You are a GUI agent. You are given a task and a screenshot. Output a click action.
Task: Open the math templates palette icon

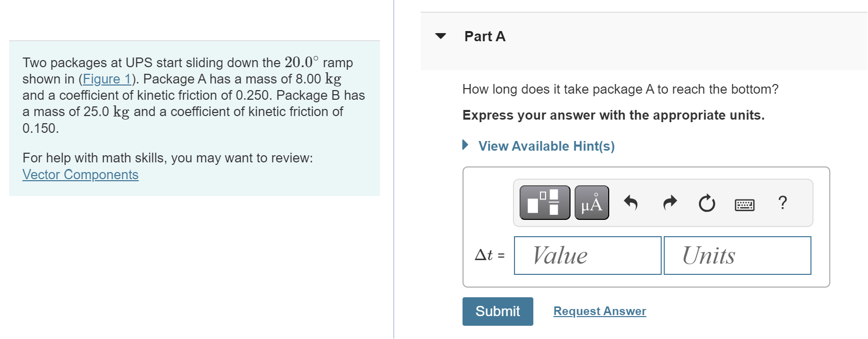click(x=544, y=203)
